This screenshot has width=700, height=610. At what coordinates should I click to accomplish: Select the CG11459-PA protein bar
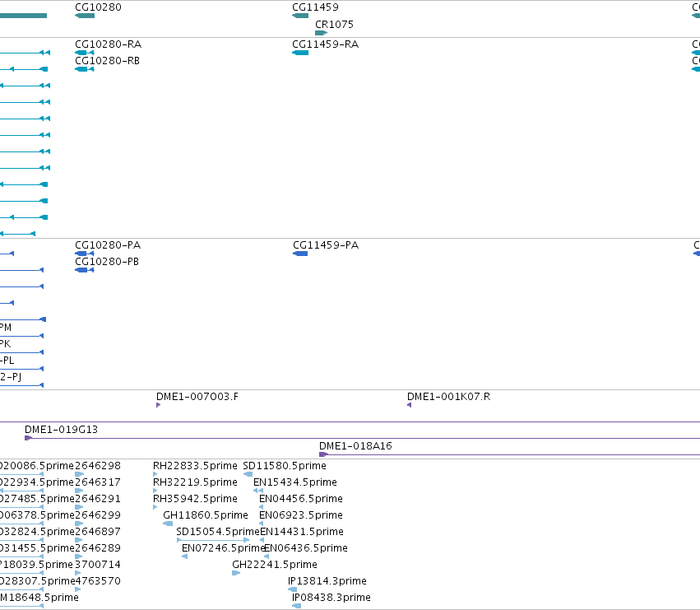300,254
